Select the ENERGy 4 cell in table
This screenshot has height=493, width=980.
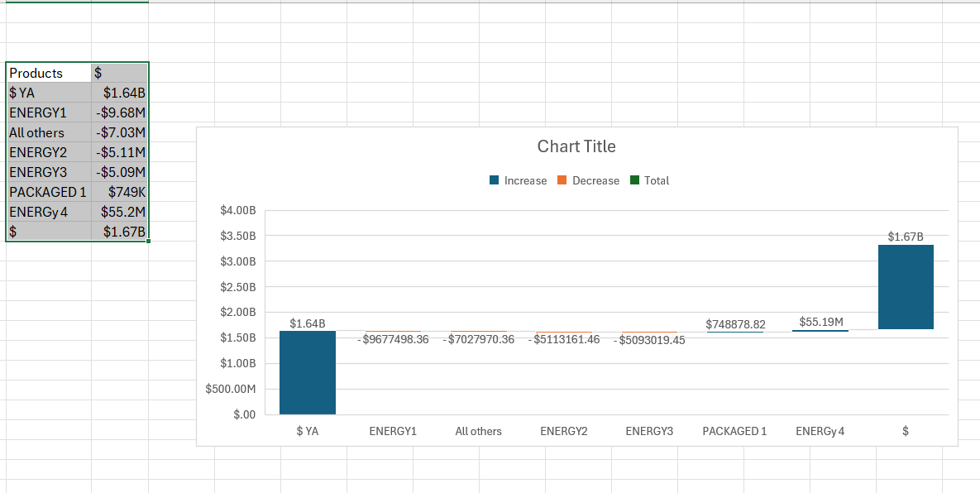(37, 211)
